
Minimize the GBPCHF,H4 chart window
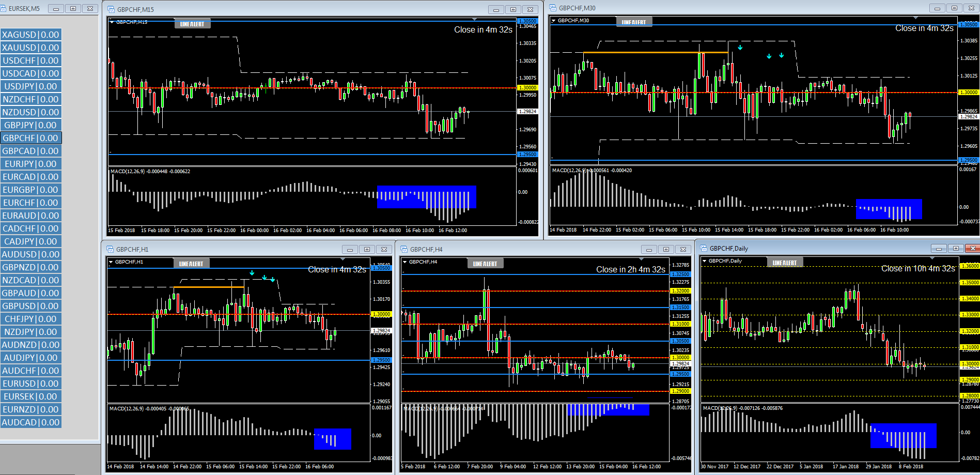tap(649, 249)
